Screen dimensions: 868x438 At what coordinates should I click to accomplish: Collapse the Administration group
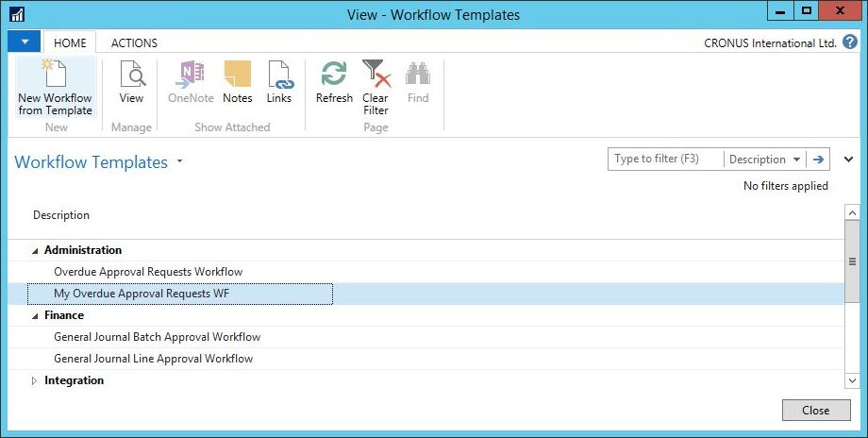[x=35, y=251]
